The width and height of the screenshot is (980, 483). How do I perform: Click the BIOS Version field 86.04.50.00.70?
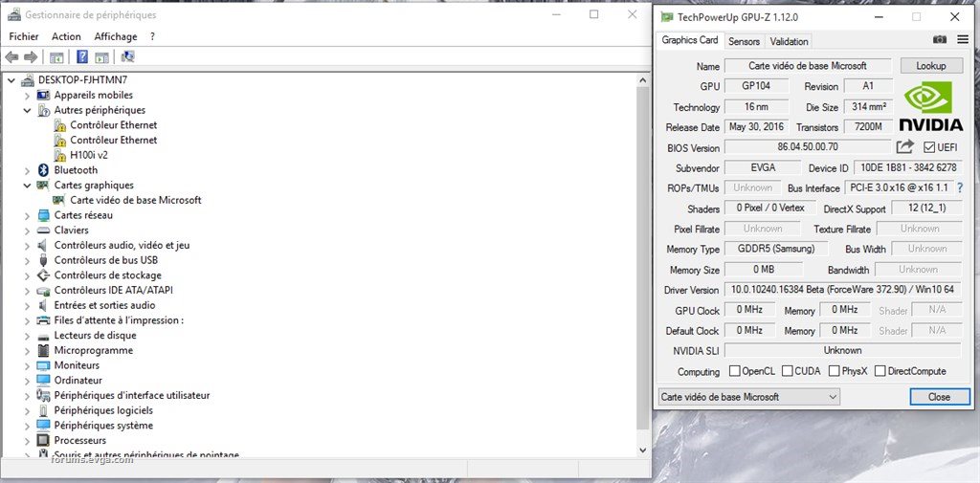coord(808,147)
